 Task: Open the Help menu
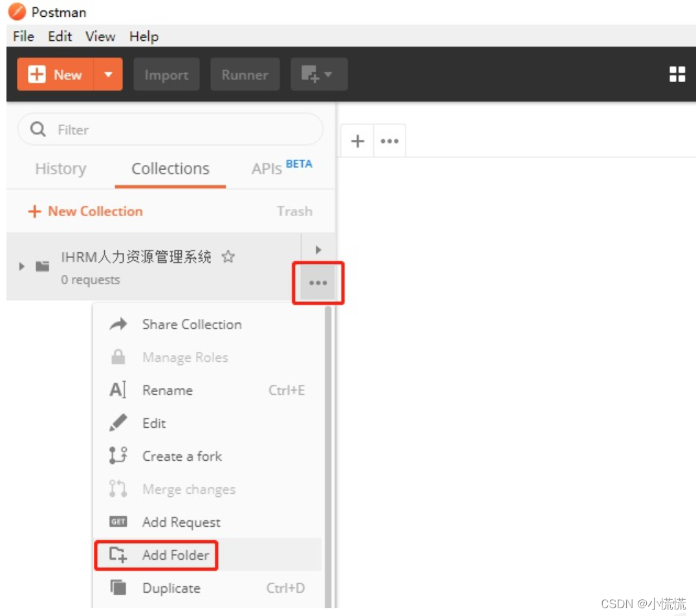[144, 36]
